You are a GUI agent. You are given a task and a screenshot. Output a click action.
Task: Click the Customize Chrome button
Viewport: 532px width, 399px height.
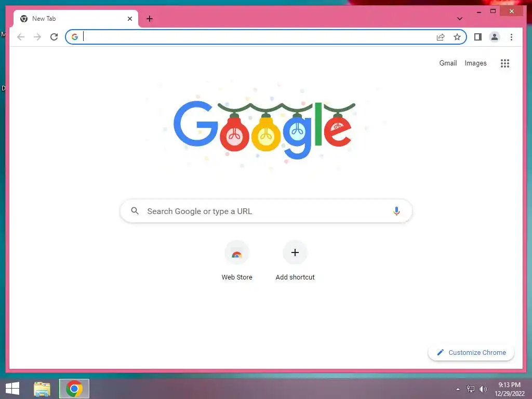coord(471,353)
